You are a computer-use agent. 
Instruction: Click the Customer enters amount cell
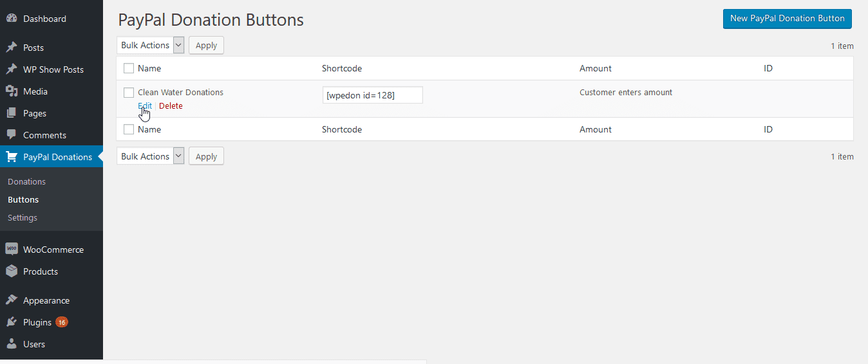(626, 93)
